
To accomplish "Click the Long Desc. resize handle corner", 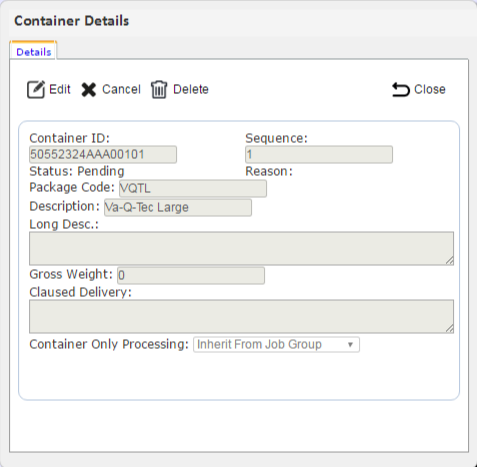I will 449,261.
